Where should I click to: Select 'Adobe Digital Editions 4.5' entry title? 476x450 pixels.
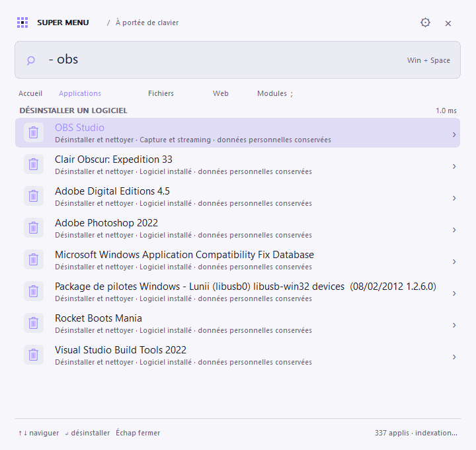click(112, 191)
